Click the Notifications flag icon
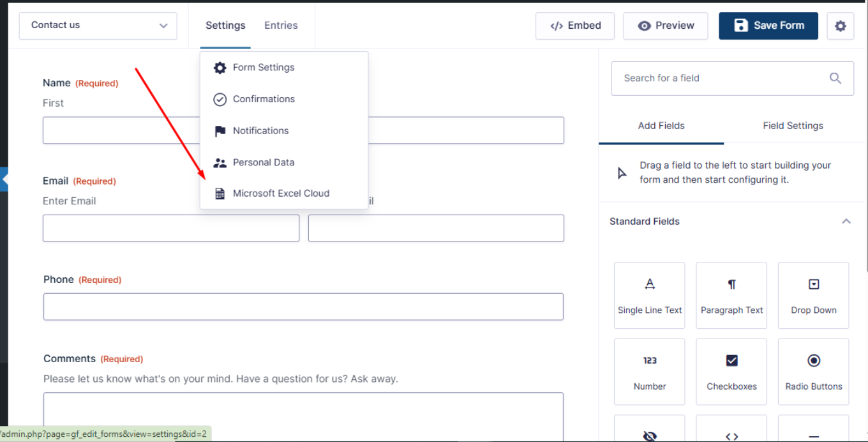868x442 pixels. pyautogui.click(x=220, y=131)
